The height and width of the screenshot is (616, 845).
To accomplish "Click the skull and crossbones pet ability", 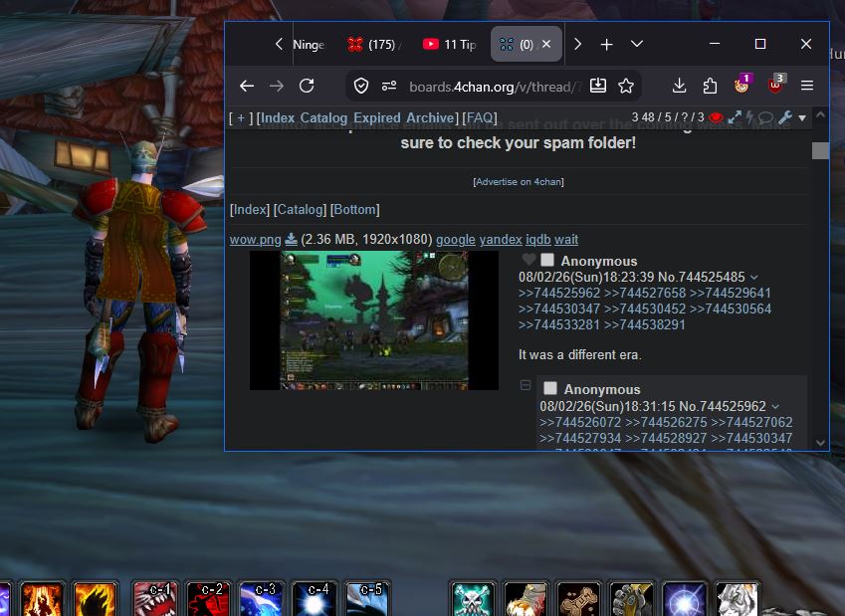I will (x=473, y=599).
